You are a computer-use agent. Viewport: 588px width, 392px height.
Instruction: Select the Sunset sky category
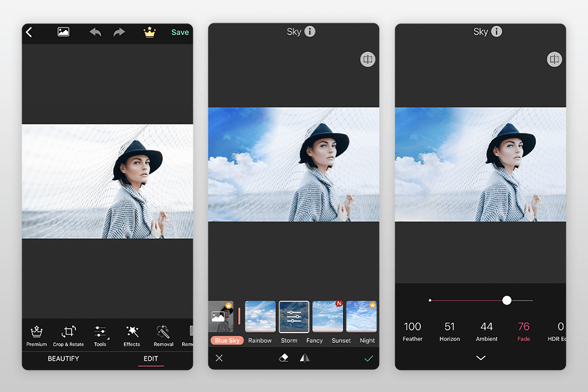tap(341, 341)
